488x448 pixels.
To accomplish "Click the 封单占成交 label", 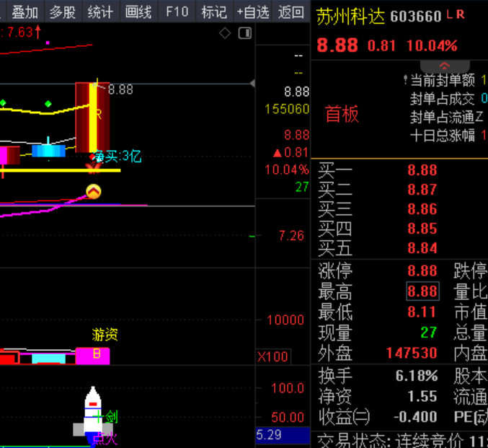I will click(x=442, y=99).
